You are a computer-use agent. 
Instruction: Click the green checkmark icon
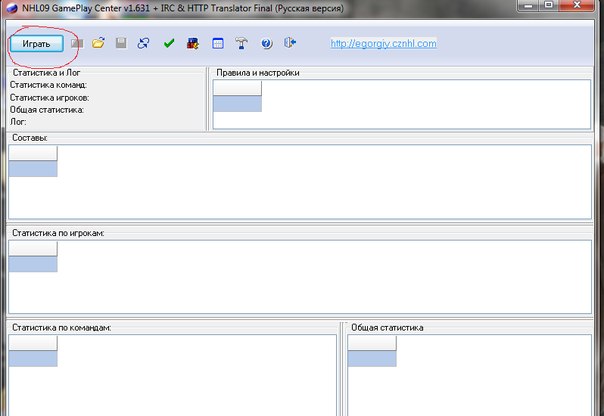pos(169,43)
